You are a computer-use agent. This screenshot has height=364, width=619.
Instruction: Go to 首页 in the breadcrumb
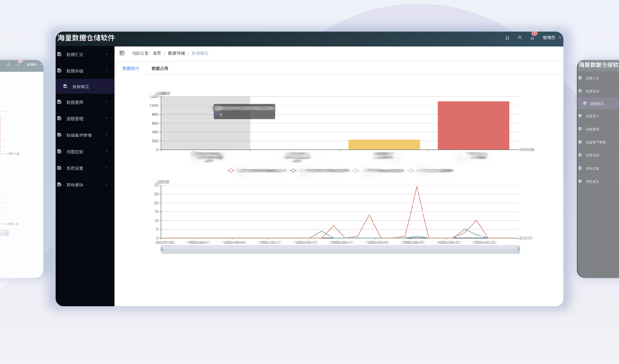tap(157, 53)
